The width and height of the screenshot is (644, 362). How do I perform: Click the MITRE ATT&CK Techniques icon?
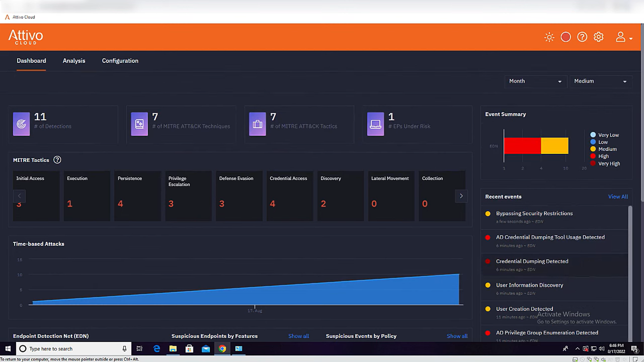point(139,124)
